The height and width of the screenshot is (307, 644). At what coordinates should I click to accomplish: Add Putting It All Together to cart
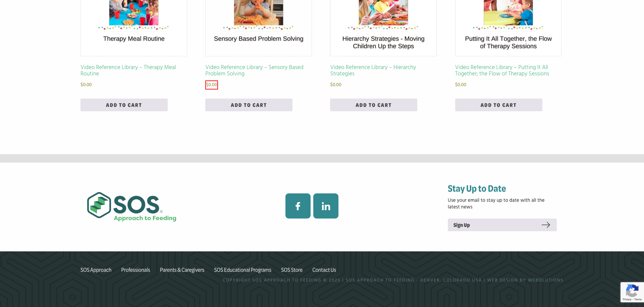pos(498,105)
